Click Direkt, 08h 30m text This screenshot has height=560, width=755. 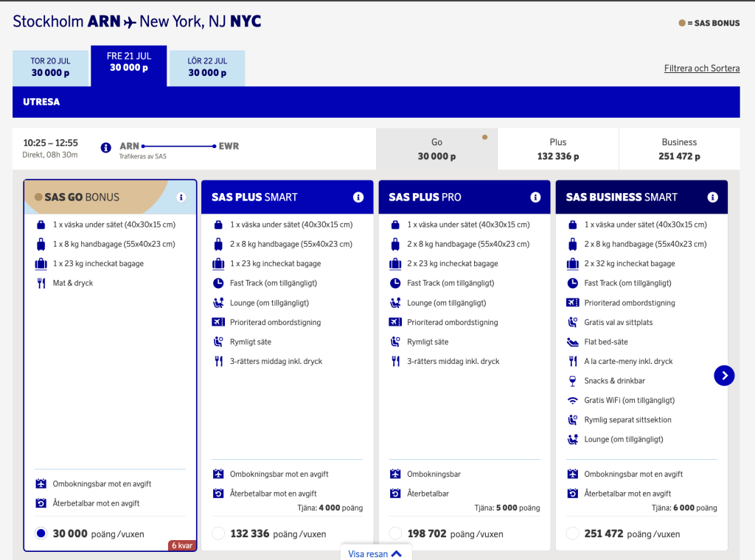click(x=50, y=155)
